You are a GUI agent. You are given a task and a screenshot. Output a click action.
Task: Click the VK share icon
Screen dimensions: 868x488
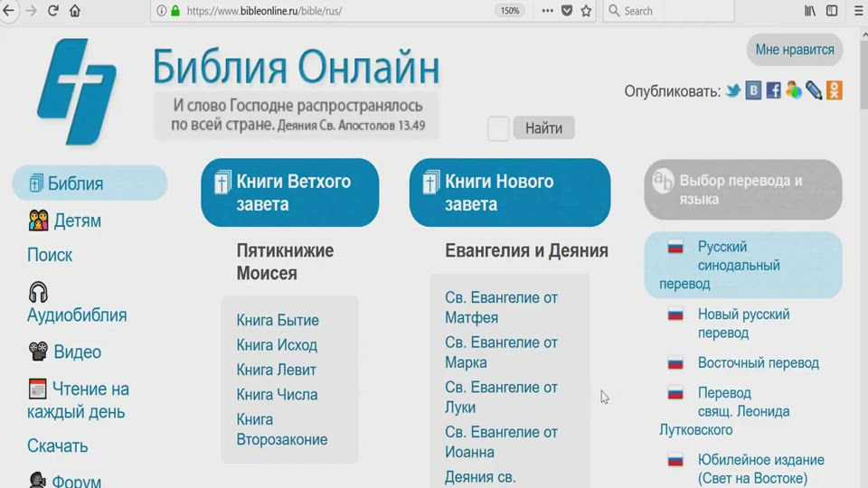753,90
